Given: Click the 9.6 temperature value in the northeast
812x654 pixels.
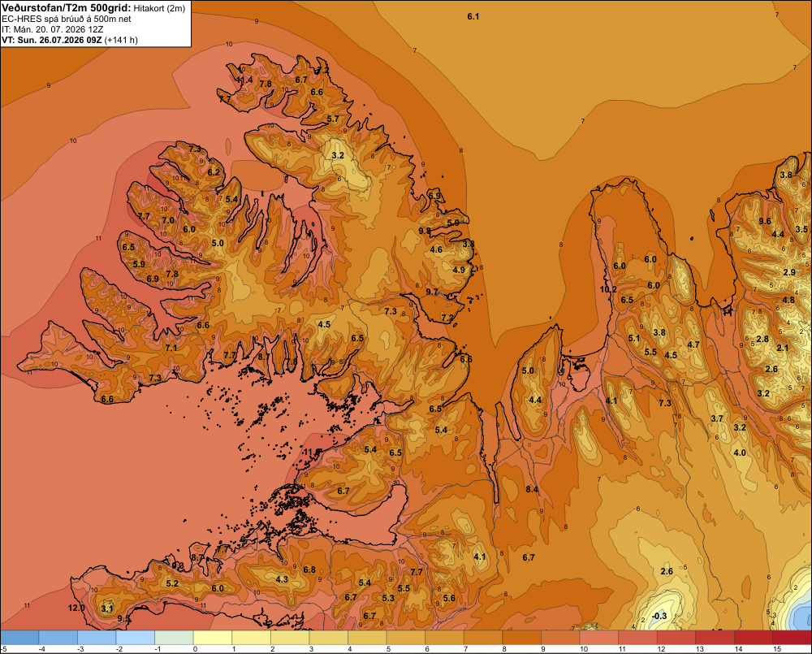Looking at the screenshot, I should coord(765,221).
